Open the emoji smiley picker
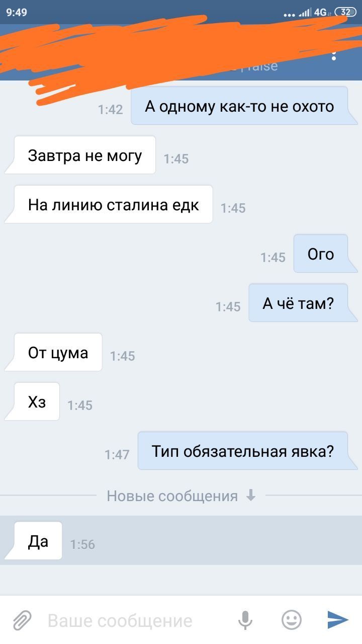The height and width of the screenshot is (644, 362). click(292, 620)
